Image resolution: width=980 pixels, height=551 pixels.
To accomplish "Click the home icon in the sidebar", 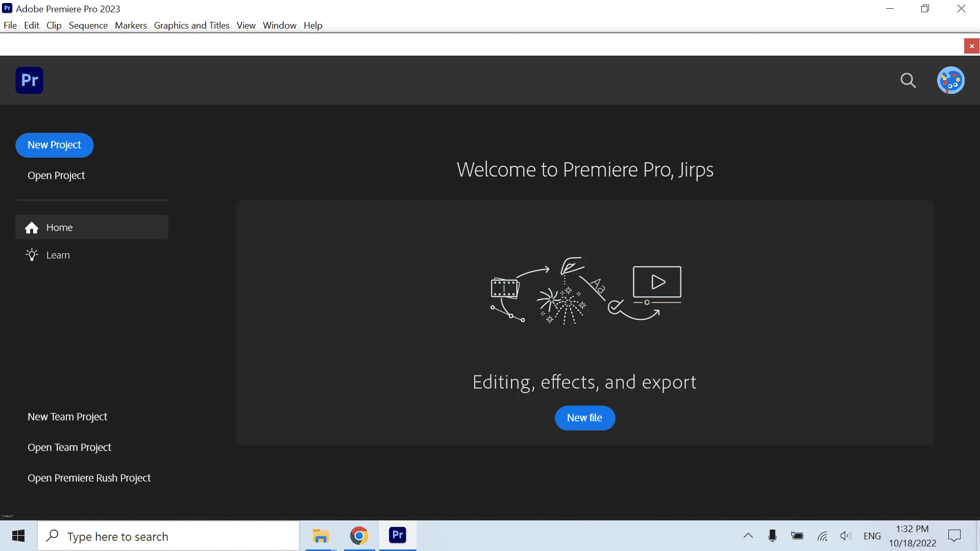I will pos(32,228).
